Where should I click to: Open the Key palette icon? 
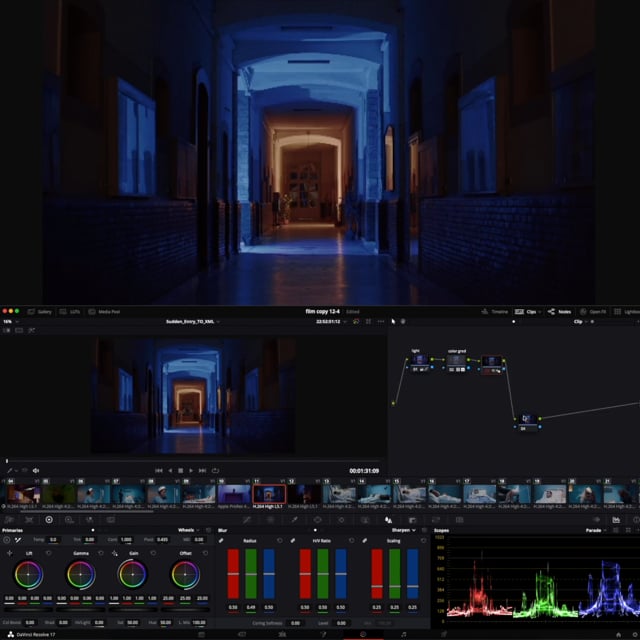(412, 520)
